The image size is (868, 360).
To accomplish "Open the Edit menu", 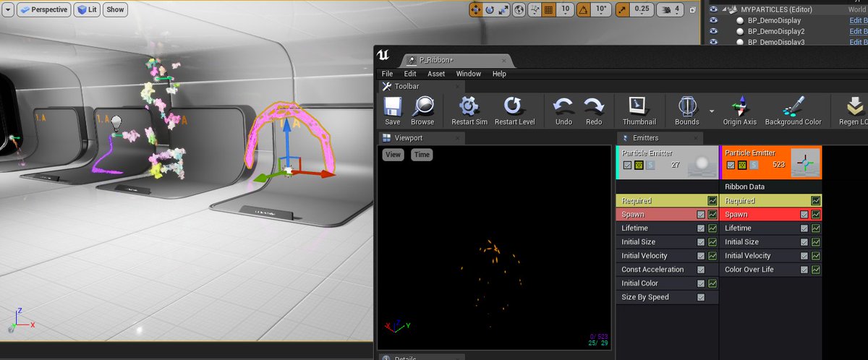I will tap(410, 74).
